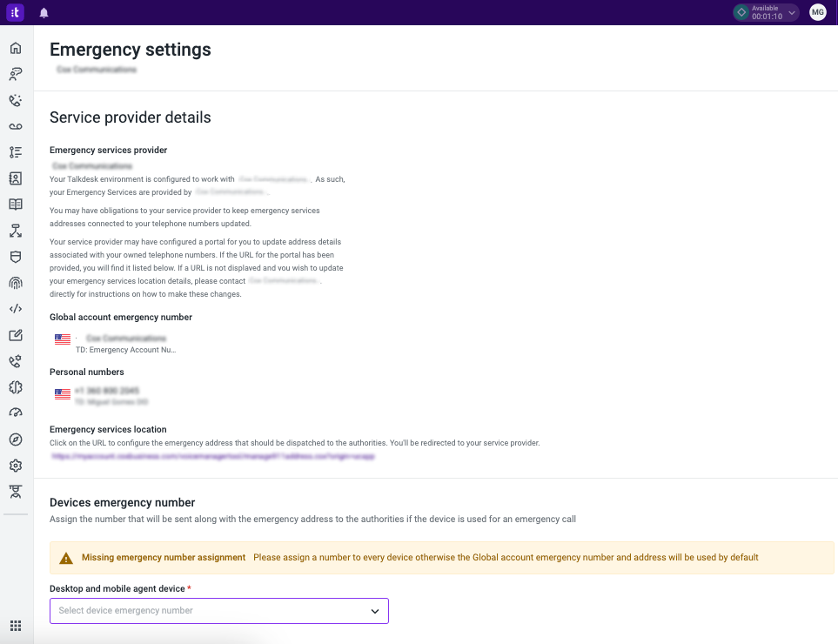
Task: Open the MG user avatar menu
Action: point(818,12)
